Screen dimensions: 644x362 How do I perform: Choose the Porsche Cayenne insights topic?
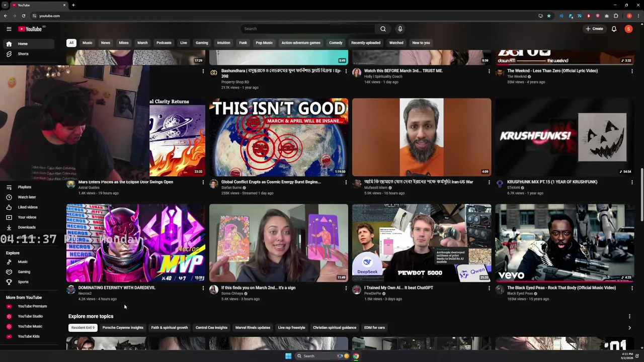[x=123, y=328]
